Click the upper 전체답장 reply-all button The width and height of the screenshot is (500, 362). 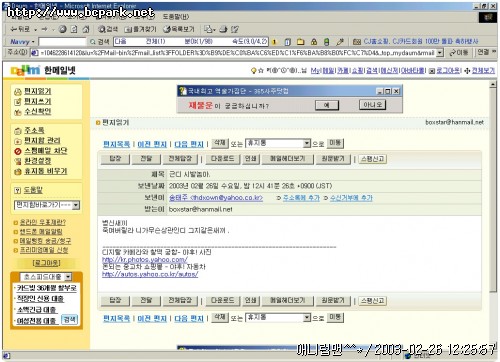[x=180, y=159]
